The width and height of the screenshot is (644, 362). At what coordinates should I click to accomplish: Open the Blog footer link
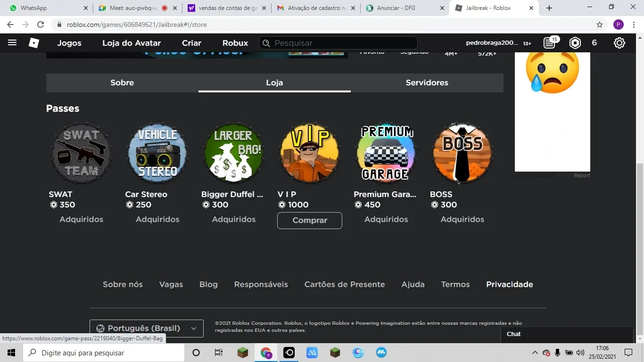(208, 284)
